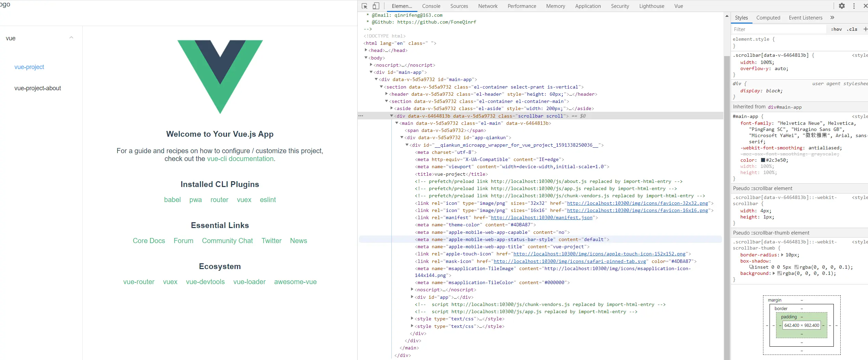868x360 pixels.
Task: Open the box-shadow editor icon
Action: (x=751, y=267)
